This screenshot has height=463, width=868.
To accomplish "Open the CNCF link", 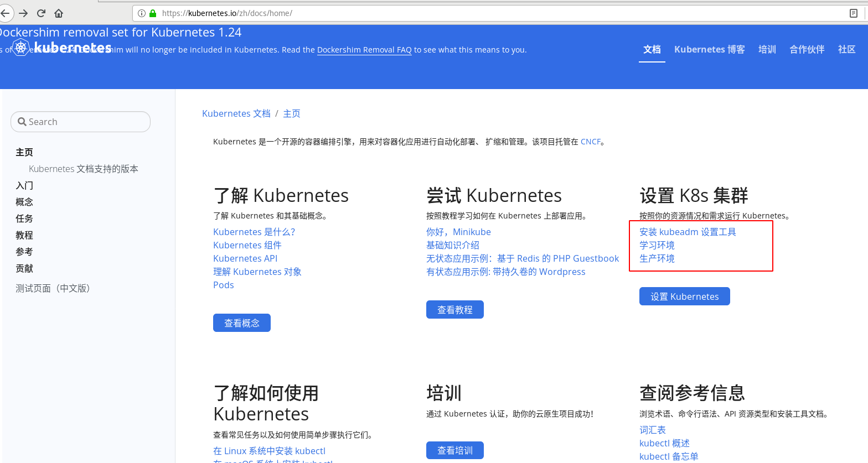I will click(591, 142).
